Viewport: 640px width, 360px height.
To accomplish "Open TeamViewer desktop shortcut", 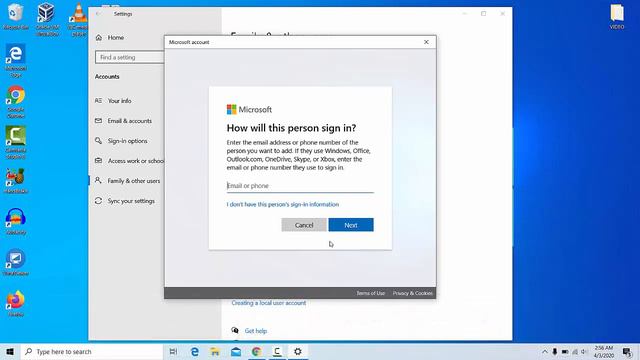I will point(16,262).
